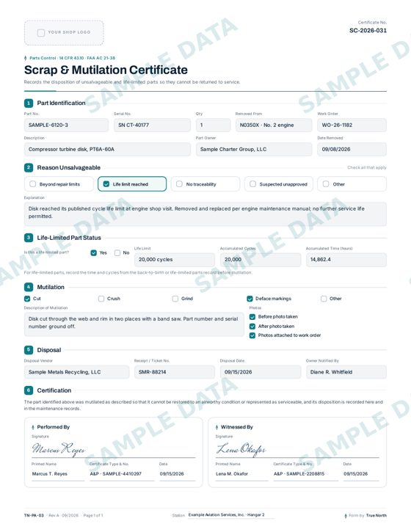This screenshot has height=532, width=411.
Task: Uncheck the Deface markings checkbox
Action: coord(250,299)
